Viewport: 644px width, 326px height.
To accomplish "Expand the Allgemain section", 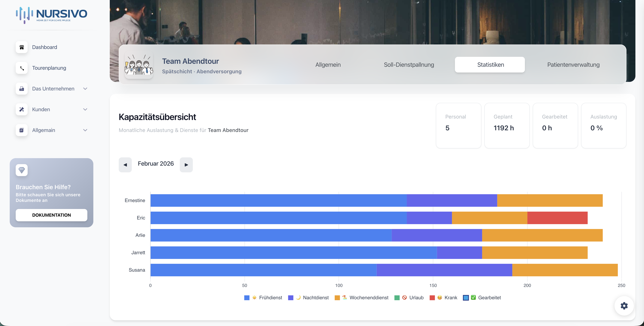I will [85, 130].
